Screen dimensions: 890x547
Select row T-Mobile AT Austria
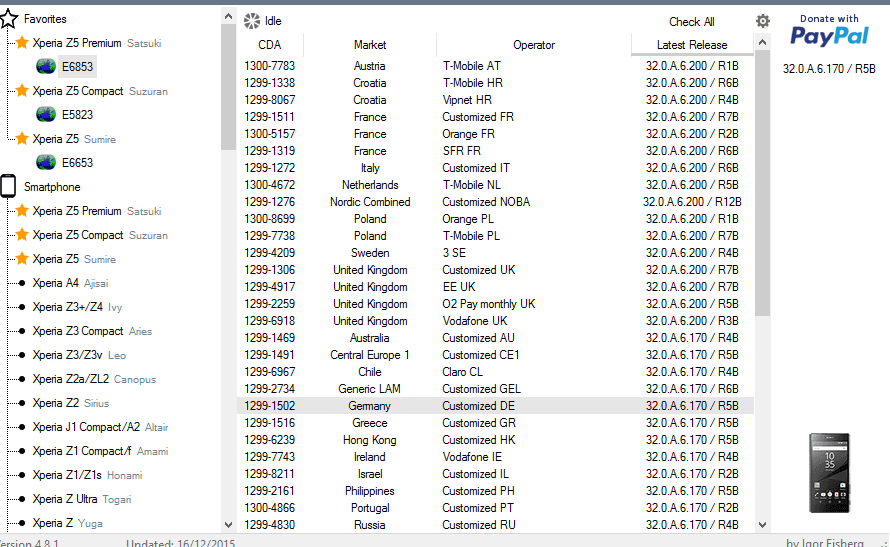click(x=495, y=66)
